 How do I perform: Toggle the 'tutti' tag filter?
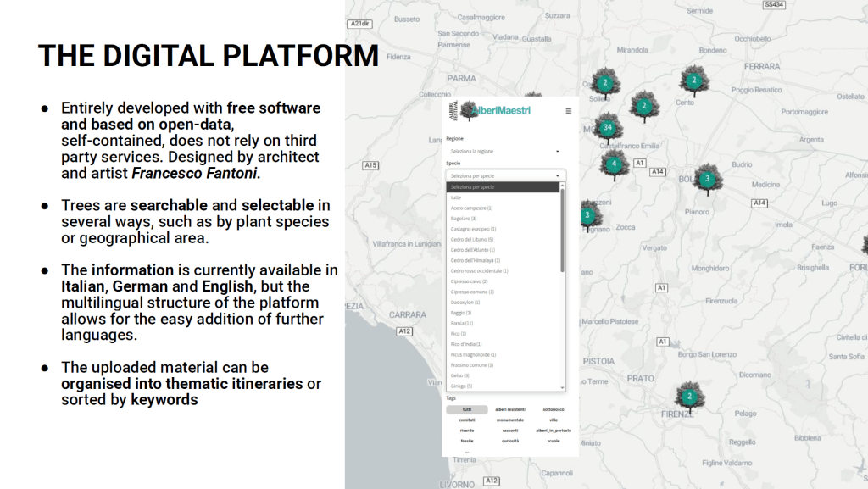pos(467,409)
